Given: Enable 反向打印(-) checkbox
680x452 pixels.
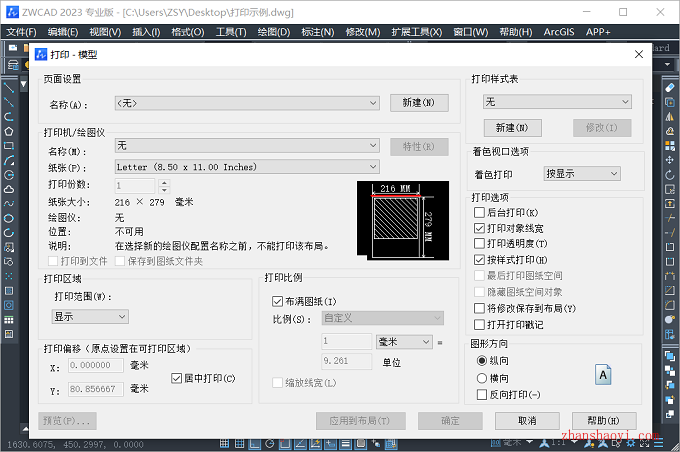Looking at the screenshot, I should click(481, 395).
